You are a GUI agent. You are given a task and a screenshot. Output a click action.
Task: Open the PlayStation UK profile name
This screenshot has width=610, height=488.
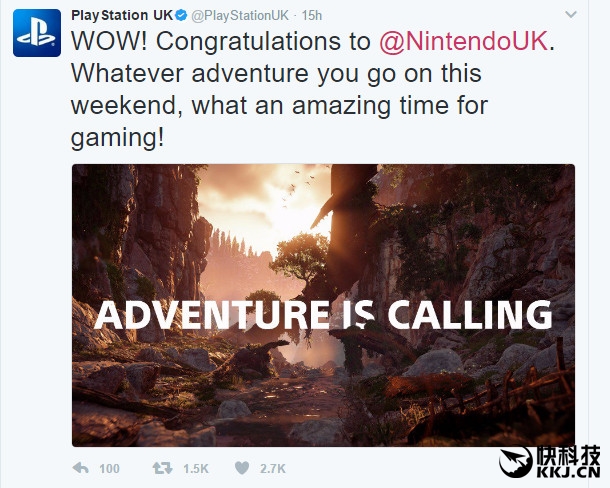pos(119,16)
